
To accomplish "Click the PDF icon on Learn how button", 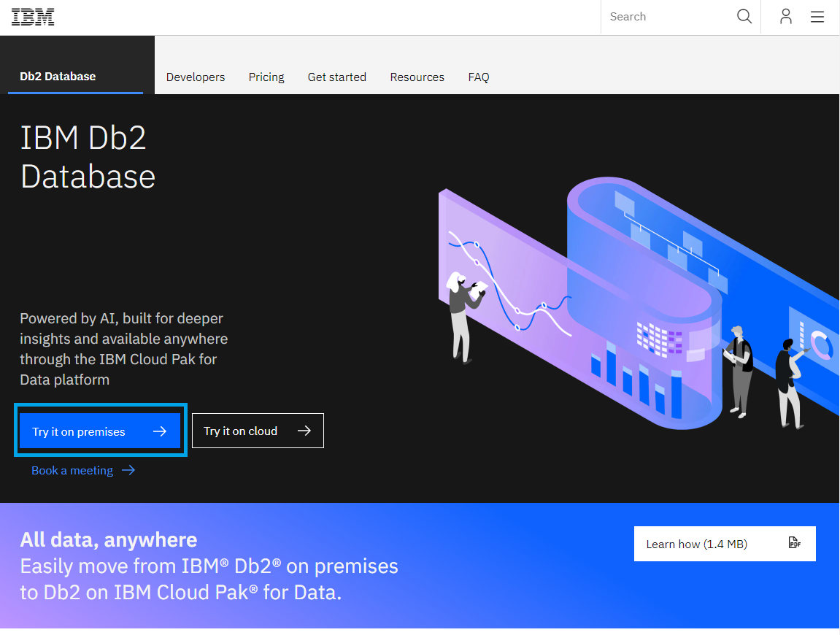I will (x=794, y=542).
